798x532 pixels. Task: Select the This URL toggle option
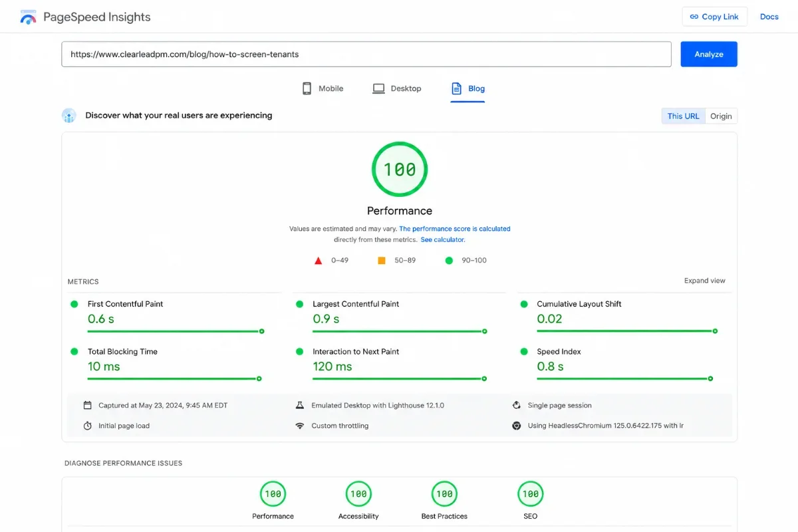point(683,116)
